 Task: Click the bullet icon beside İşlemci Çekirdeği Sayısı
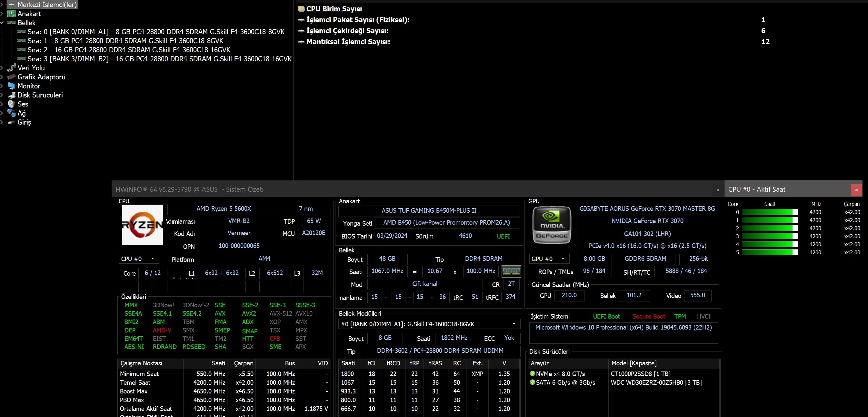point(301,31)
